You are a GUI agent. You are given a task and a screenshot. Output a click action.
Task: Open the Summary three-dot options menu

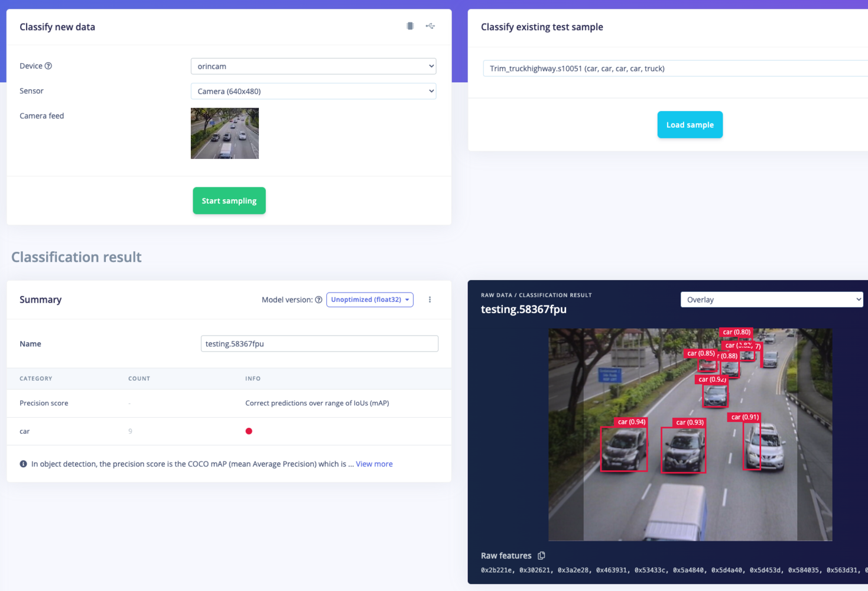430,300
